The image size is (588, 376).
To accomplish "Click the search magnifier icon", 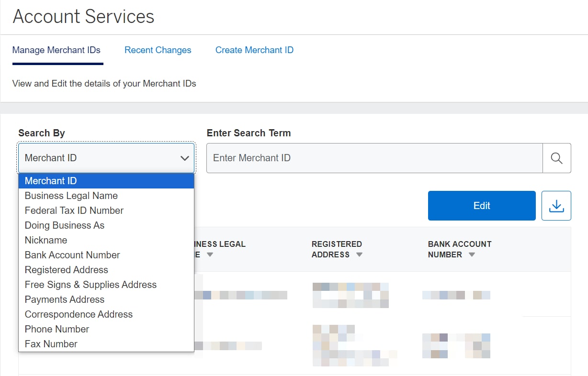I will pyautogui.click(x=557, y=157).
